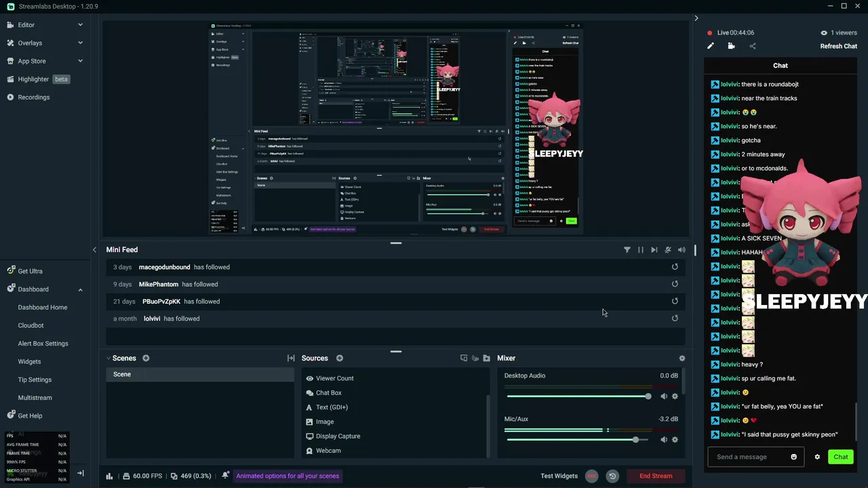
Task: Collapse the Dashboard menu chevron
Action: click(x=80, y=289)
